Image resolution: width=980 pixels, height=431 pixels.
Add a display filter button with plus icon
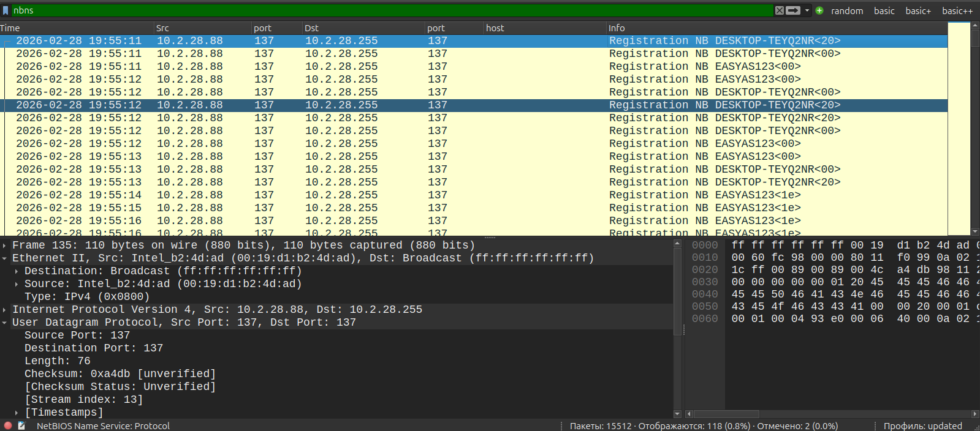point(819,10)
